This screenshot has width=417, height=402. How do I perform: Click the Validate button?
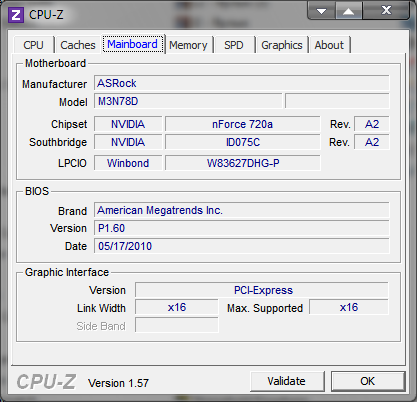pos(287,381)
